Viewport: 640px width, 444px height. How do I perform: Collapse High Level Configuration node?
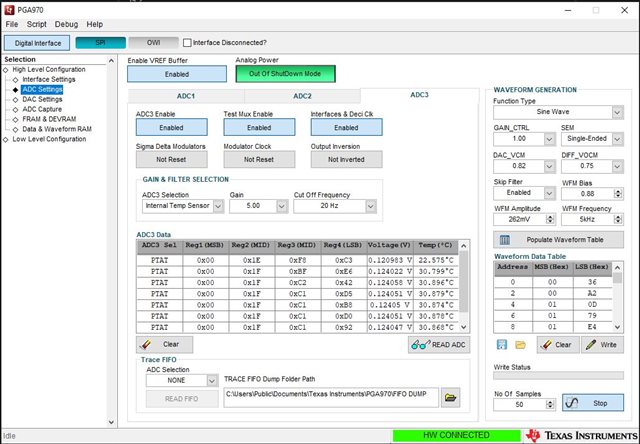point(6,70)
